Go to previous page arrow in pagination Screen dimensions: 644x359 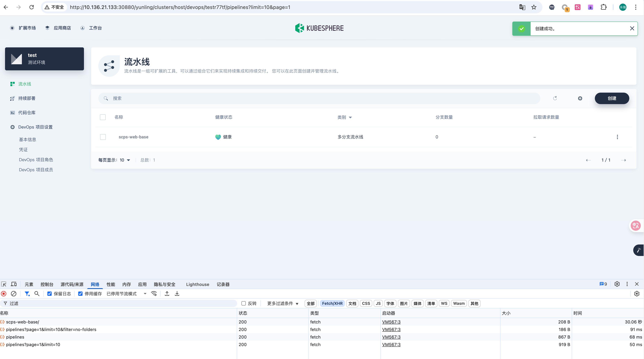coord(588,160)
